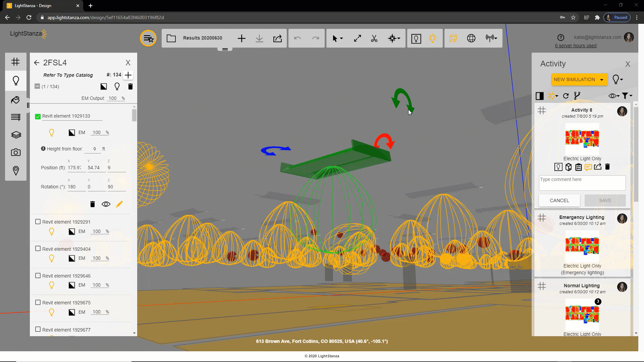The image size is (644, 362).
Task: Check Revit element 1929677
Action: [x=38, y=329]
